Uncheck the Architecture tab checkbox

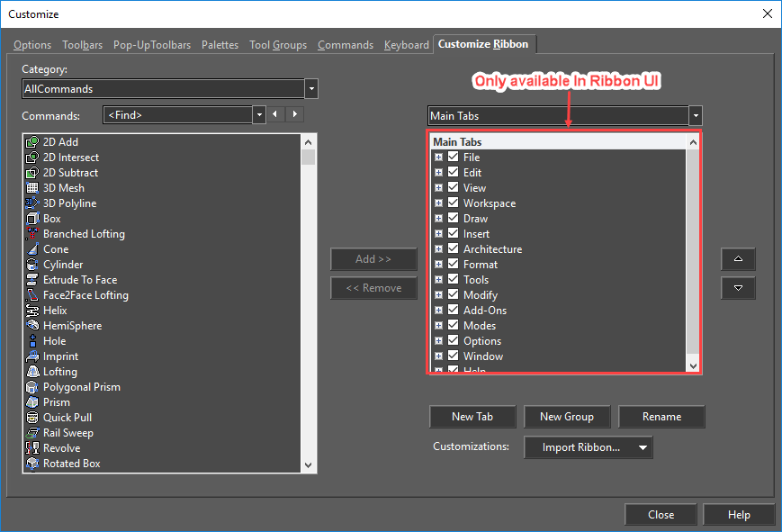click(x=453, y=249)
